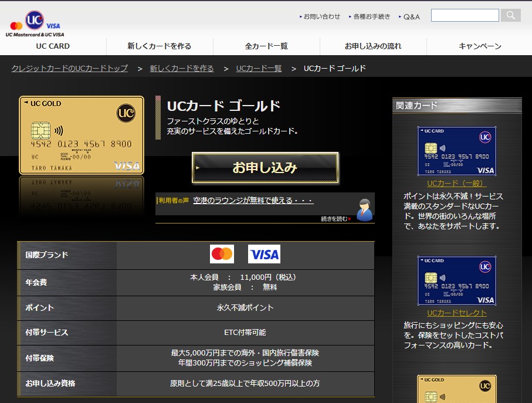Click the Mastercard brand logo in table
Screen dimensions: 532x403
point(222,254)
